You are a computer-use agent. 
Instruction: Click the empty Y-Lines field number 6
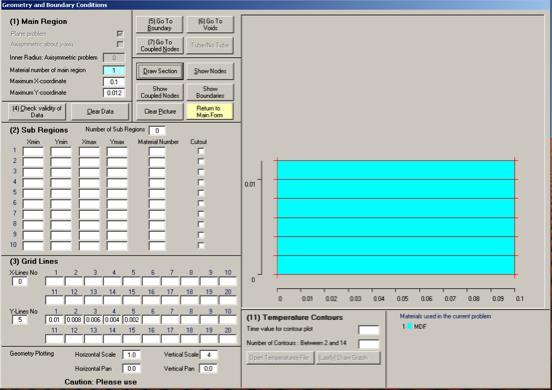(x=151, y=320)
